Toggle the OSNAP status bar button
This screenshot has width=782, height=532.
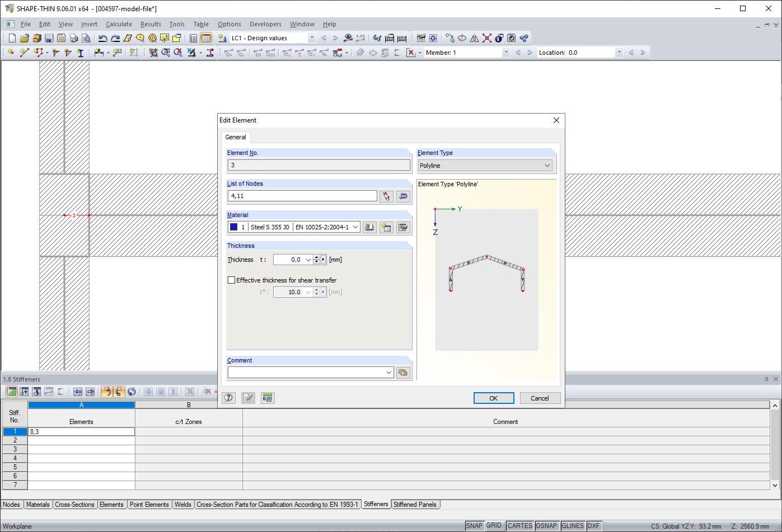pyautogui.click(x=546, y=526)
